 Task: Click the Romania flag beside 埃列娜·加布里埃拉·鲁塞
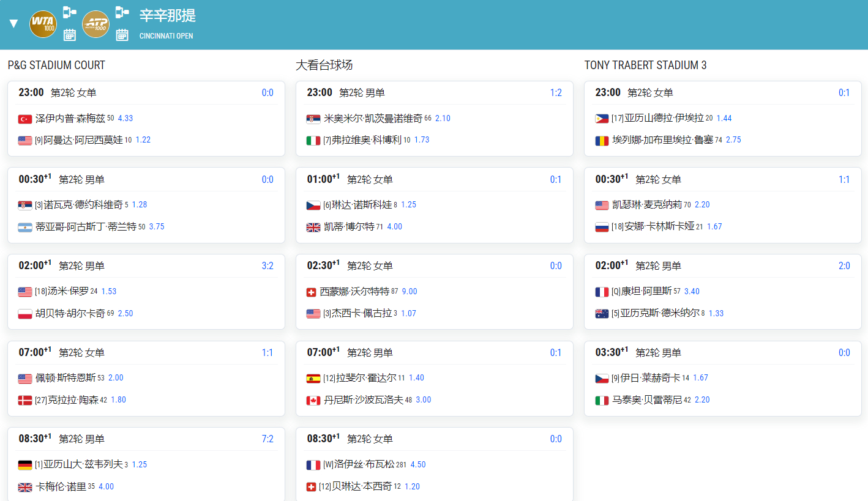pyautogui.click(x=602, y=140)
